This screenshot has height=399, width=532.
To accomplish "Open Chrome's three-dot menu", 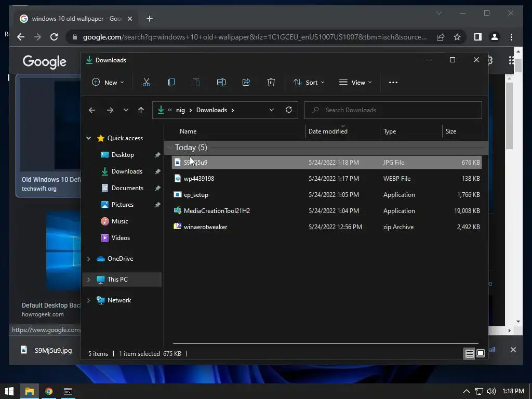I will [x=511, y=37].
